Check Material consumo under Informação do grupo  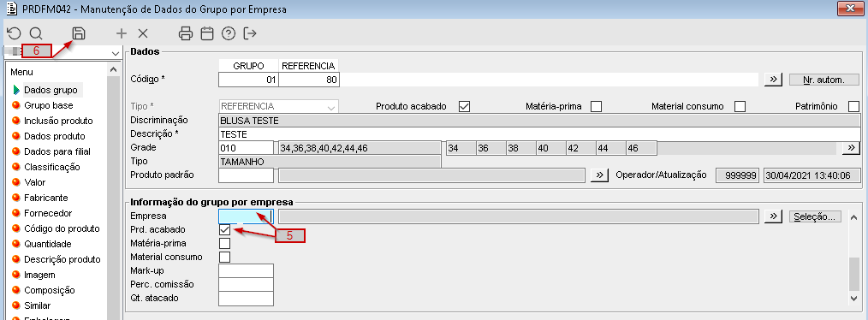[225, 257]
